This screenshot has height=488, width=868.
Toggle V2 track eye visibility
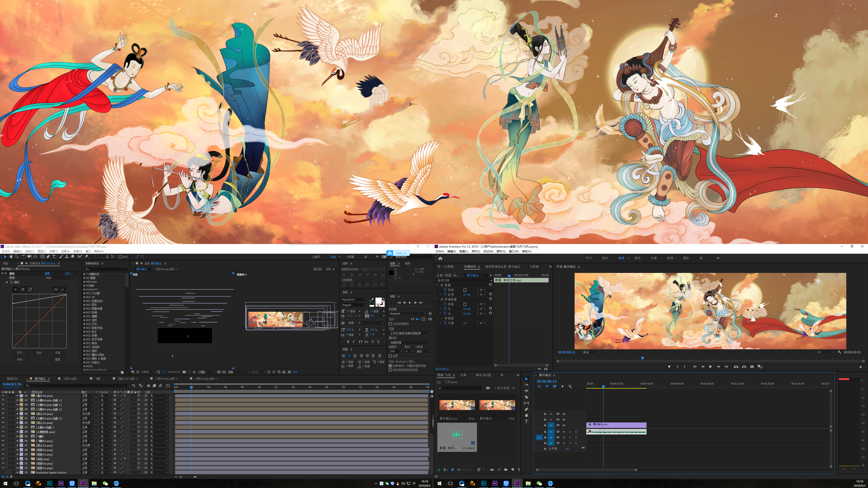(564, 420)
